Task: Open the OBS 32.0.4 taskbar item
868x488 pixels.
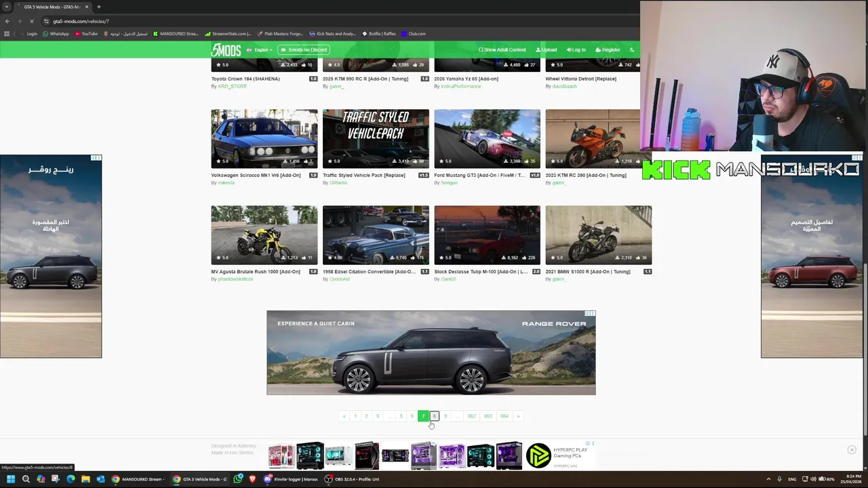Action: [352, 479]
